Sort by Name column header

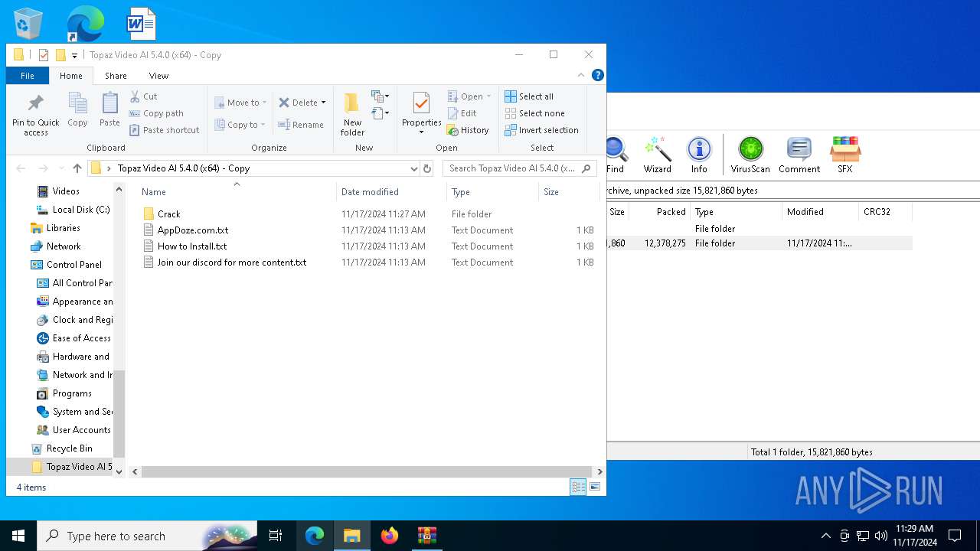pyautogui.click(x=237, y=192)
